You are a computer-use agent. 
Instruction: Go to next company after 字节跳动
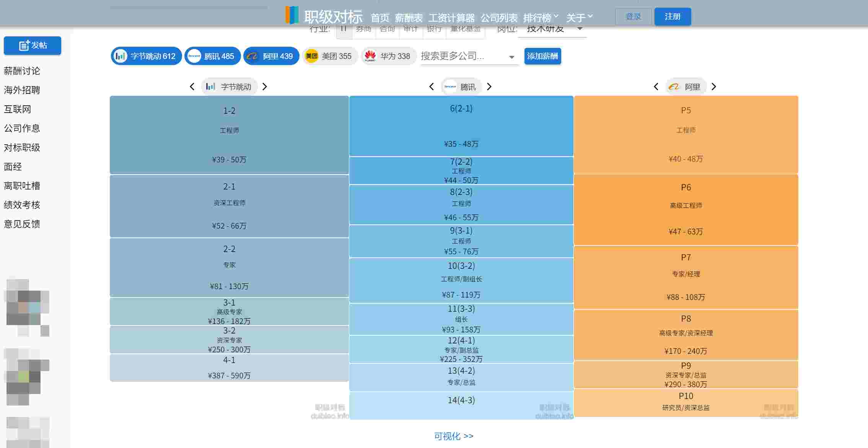pos(264,87)
